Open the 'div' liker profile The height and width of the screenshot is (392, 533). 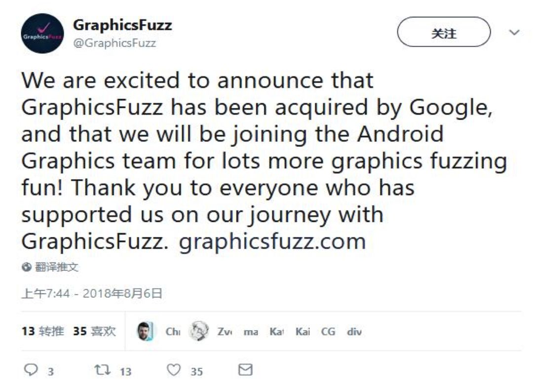click(354, 332)
